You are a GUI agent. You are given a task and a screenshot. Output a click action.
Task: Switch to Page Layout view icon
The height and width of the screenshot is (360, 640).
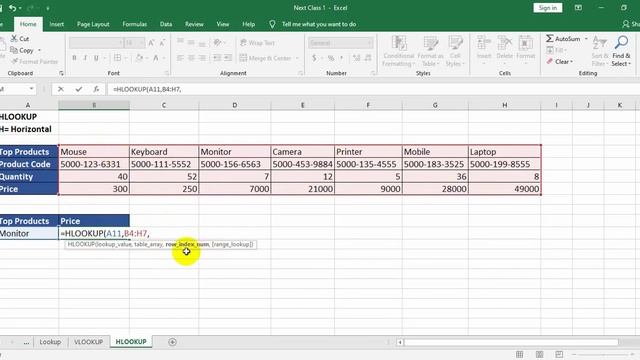(x=539, y=354)
